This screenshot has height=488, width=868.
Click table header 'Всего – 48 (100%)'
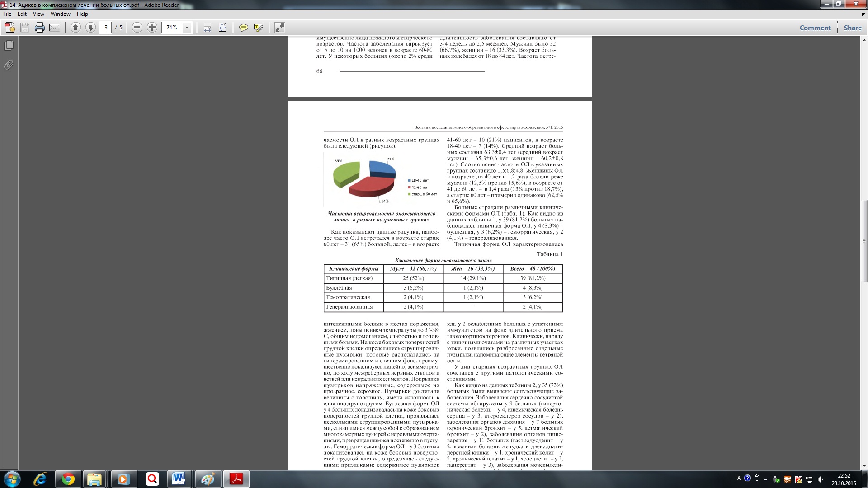tap(533, 269)
